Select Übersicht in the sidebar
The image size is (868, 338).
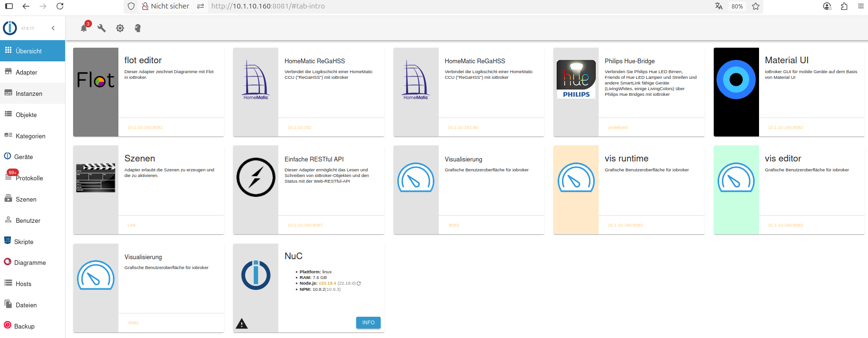click(33, 51)
